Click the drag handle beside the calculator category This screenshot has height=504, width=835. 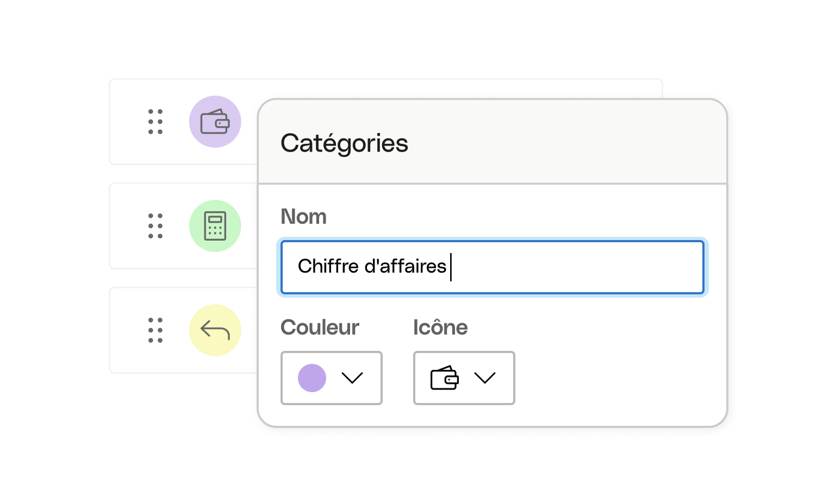coord(155,226)
